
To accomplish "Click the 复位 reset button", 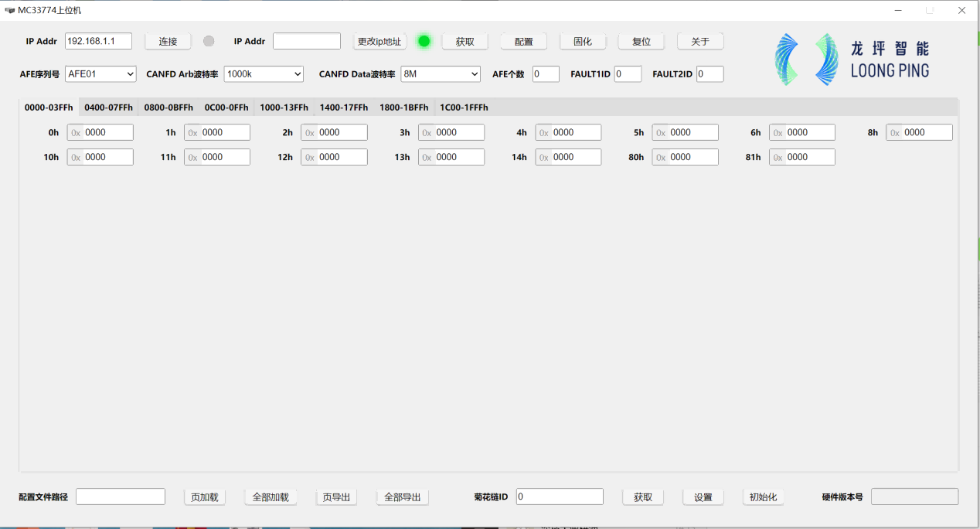I will tap(641, 42).
